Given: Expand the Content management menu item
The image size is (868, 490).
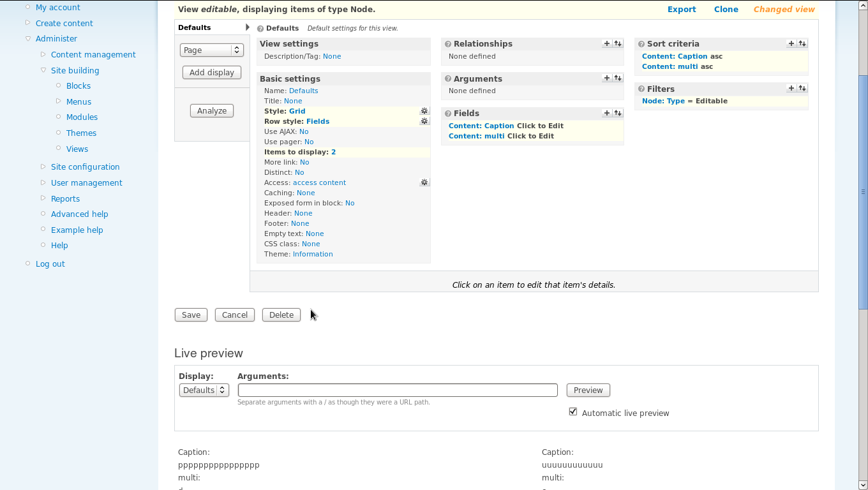Looking at the screenshot, I should pos(43,54).
